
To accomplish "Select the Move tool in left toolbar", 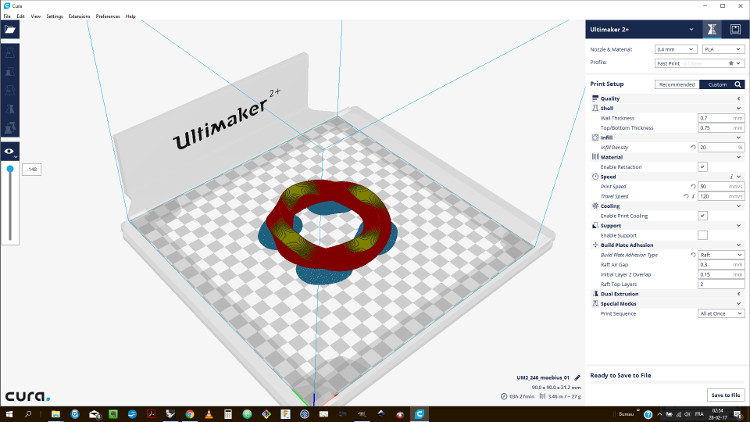I will coord(10,53).
